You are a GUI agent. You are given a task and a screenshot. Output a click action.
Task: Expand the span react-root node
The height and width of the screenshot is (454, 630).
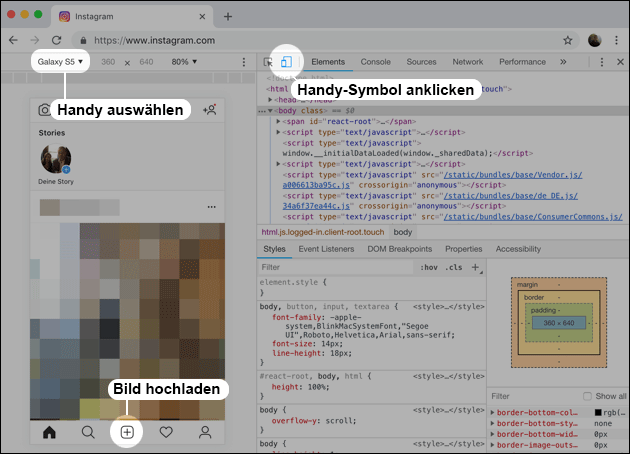(x=278, y=121)
